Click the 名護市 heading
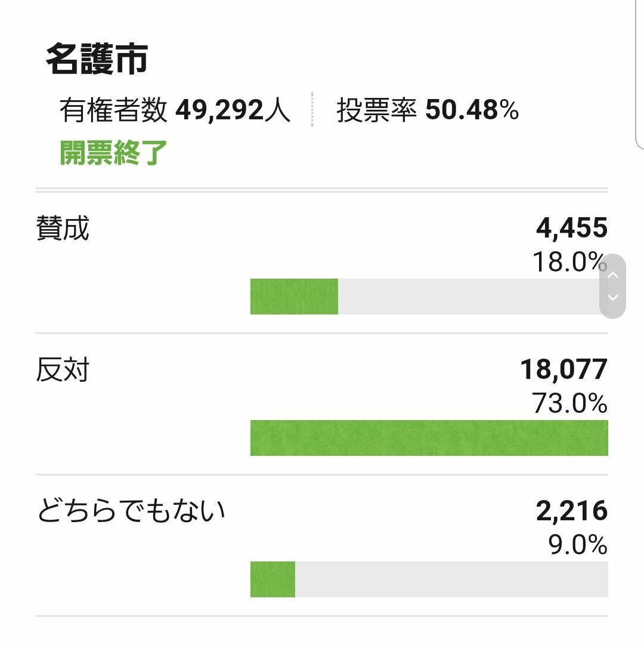The height and width of the screenshot is (648, 644). [x=97, y=60]
